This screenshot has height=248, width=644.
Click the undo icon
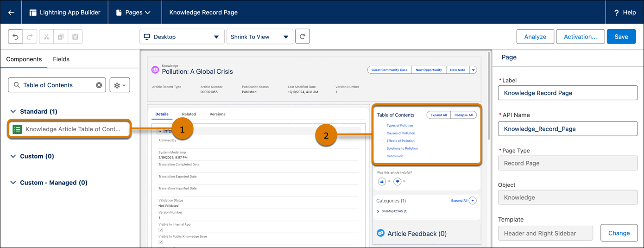pyautogui.click(x=15, y=37)
